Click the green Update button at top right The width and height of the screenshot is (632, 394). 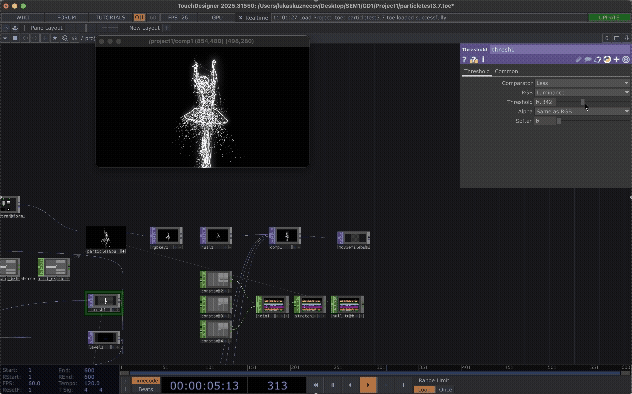(609, 17)
